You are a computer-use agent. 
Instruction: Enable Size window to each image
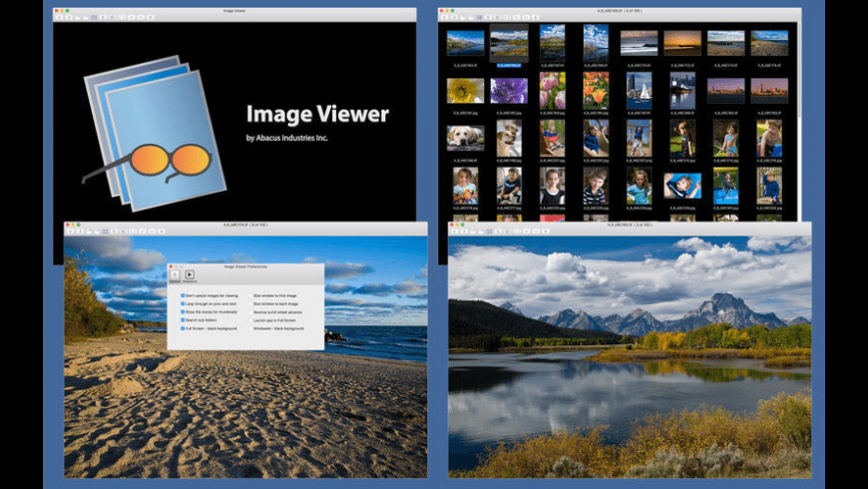[250, 304]
